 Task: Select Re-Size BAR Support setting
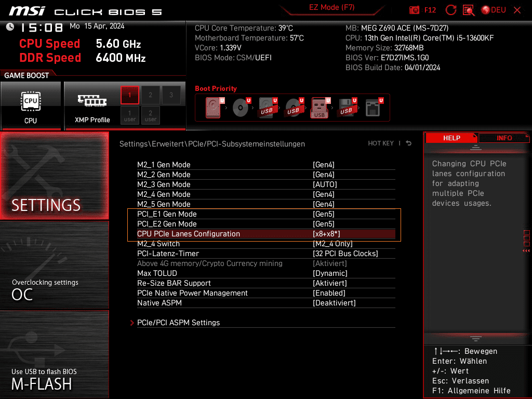point(266,283)
